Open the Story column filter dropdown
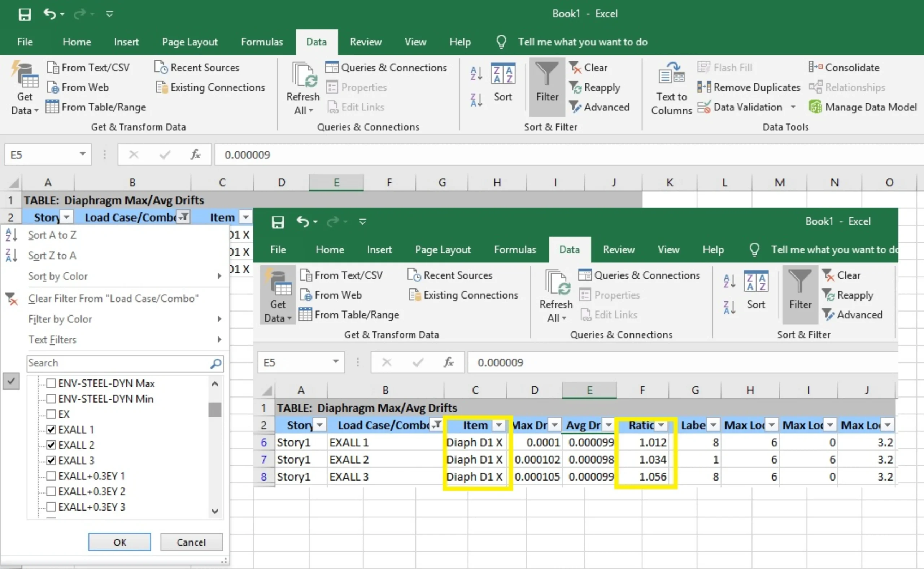This screenshot has height=569, width=924. [x=66, y=217]
